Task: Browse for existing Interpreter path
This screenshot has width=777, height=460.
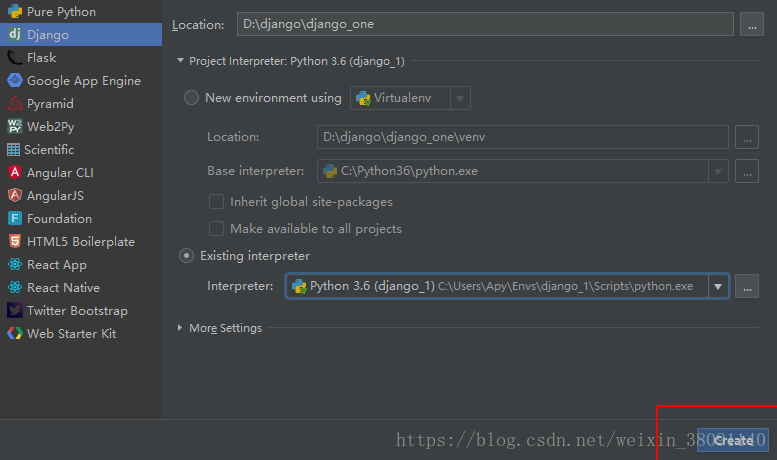Action: [x=747, y=287]
